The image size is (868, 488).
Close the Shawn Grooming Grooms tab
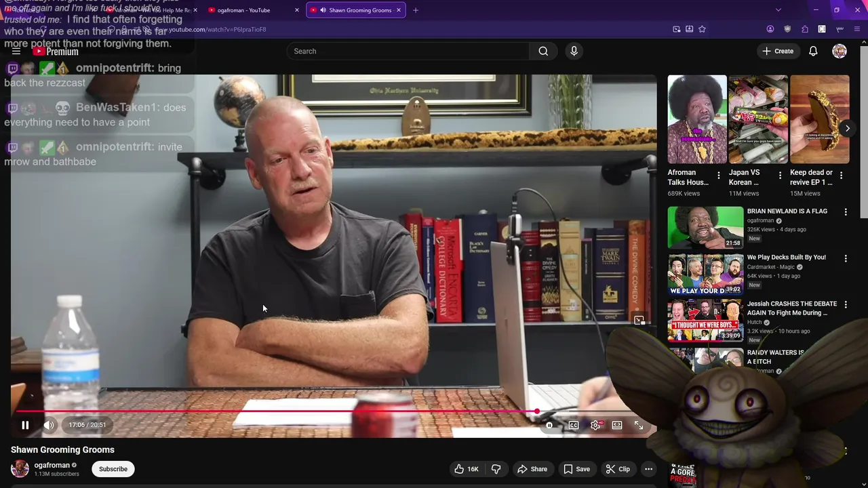(399, 10)
